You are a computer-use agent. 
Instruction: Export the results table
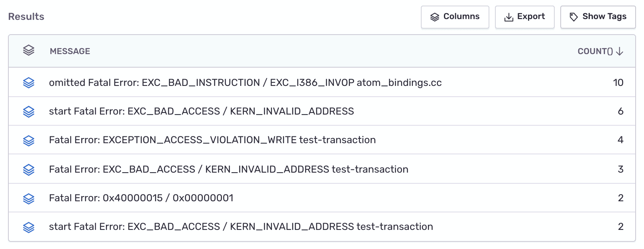coord(524,17)
